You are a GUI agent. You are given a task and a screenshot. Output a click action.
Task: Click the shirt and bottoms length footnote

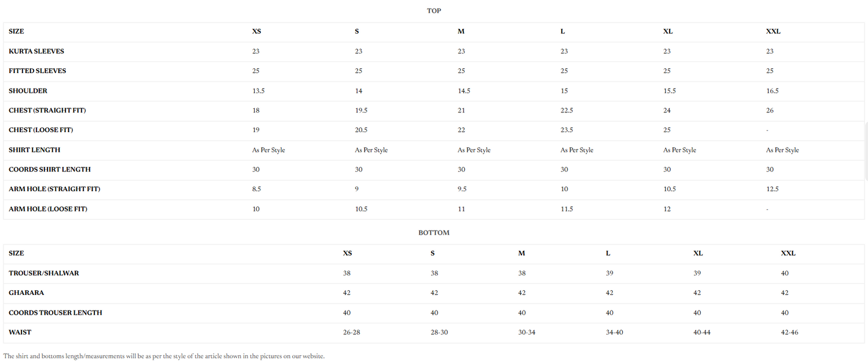[164, 356]
